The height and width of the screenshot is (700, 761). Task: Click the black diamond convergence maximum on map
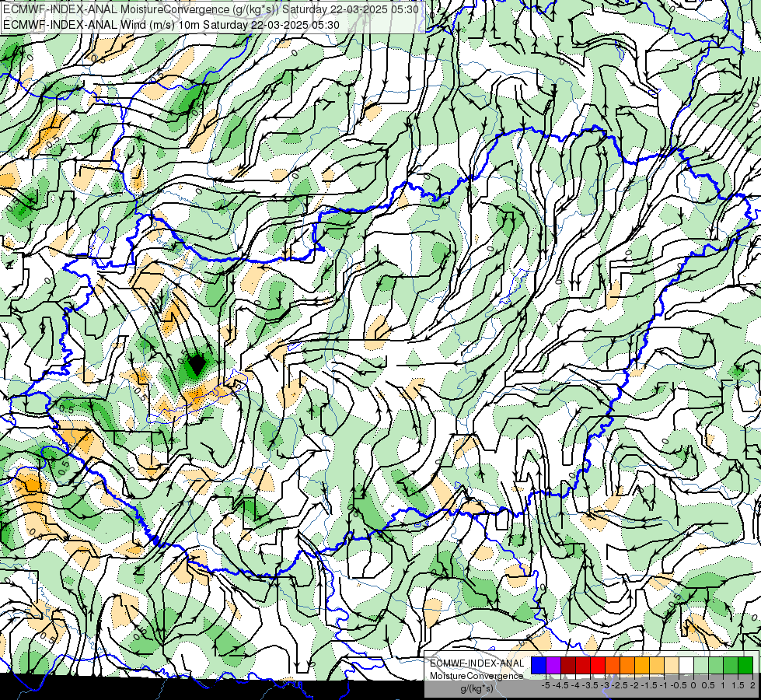click(x=196, y=364)
